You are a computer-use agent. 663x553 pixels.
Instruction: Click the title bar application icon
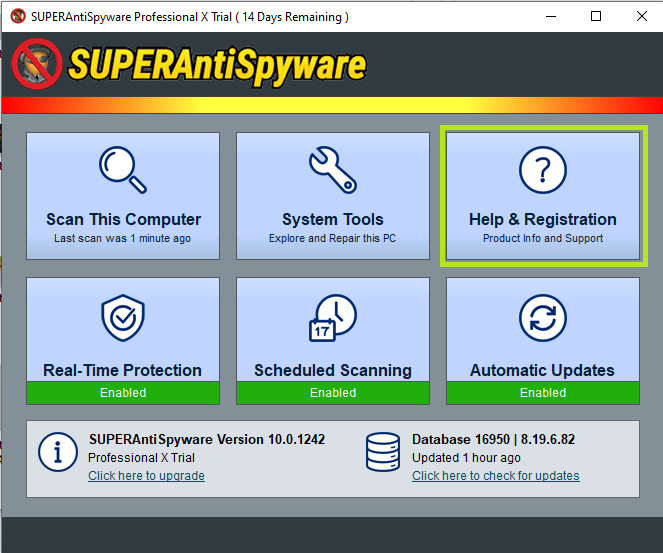pyautogui.click(x=18, y=16)
